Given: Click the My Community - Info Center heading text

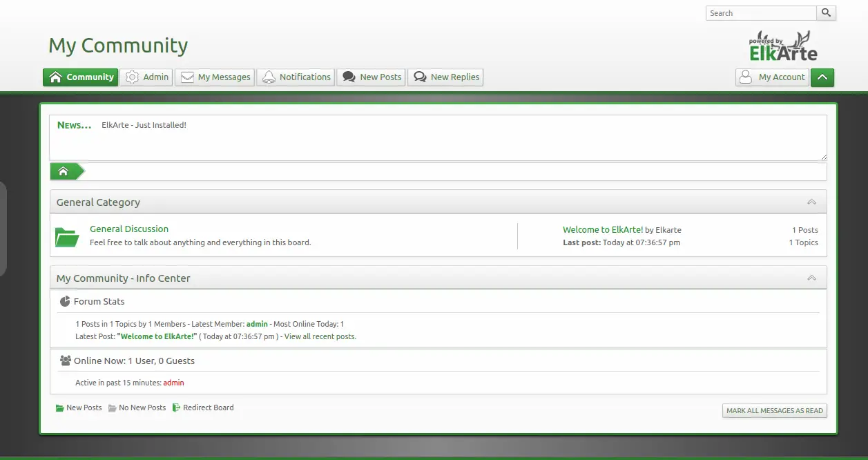Looking at the screenshot, I should [x=123, y=278].
